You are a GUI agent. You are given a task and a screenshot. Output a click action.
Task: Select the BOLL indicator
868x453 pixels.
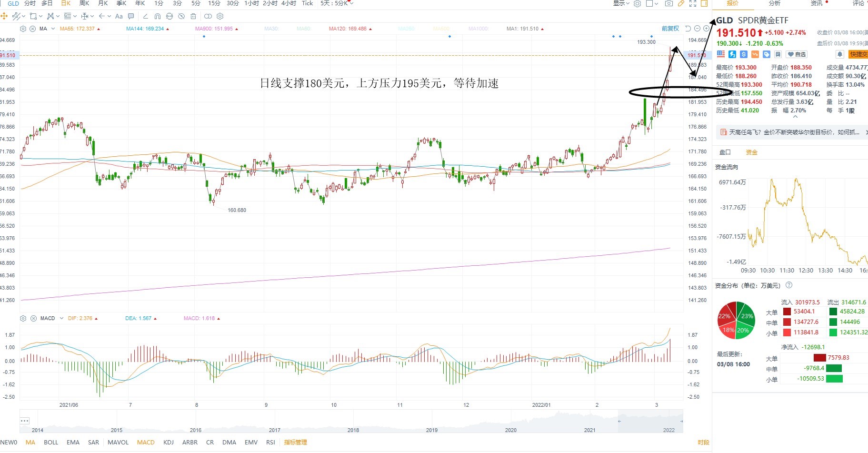[x=51, y=443]
